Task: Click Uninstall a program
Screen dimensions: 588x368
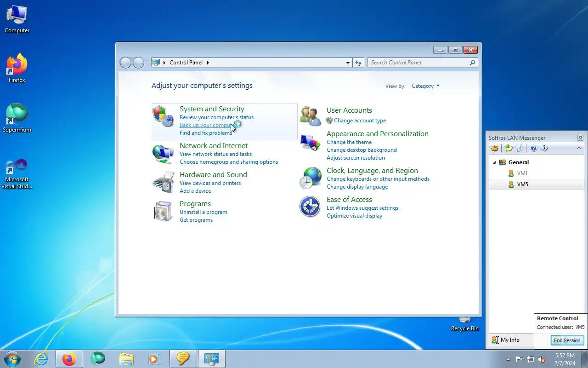Action: (204, 212)
